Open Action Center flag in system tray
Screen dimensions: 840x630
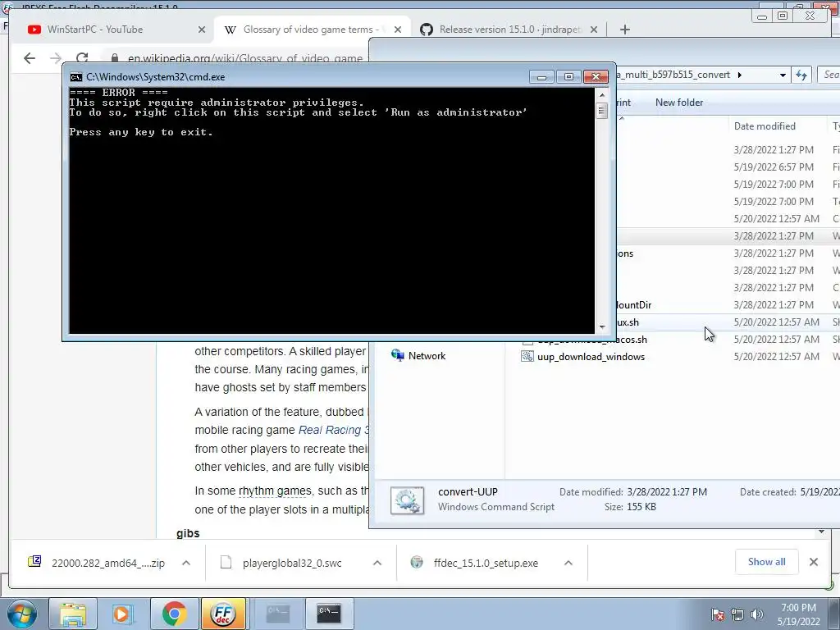point(718,614)
